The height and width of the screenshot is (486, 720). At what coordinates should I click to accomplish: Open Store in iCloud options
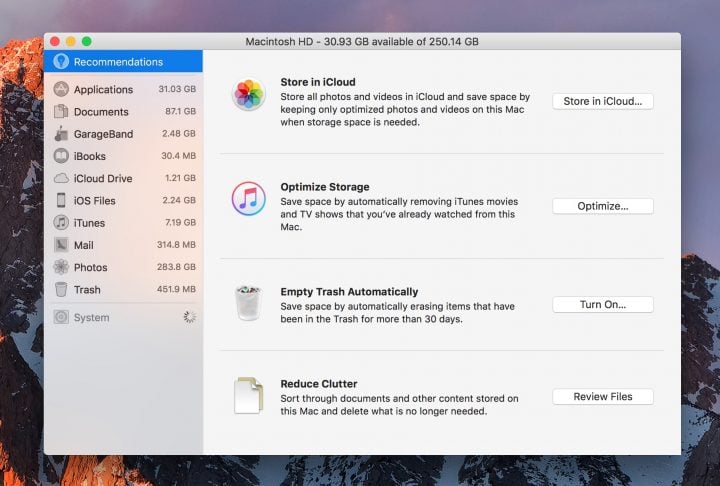[602, 101]
